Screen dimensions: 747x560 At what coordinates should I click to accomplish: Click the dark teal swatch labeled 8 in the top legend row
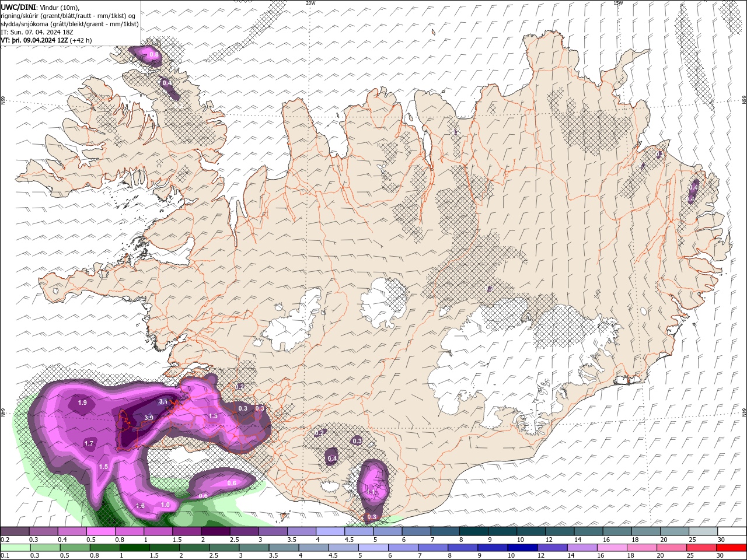(473, 531)
